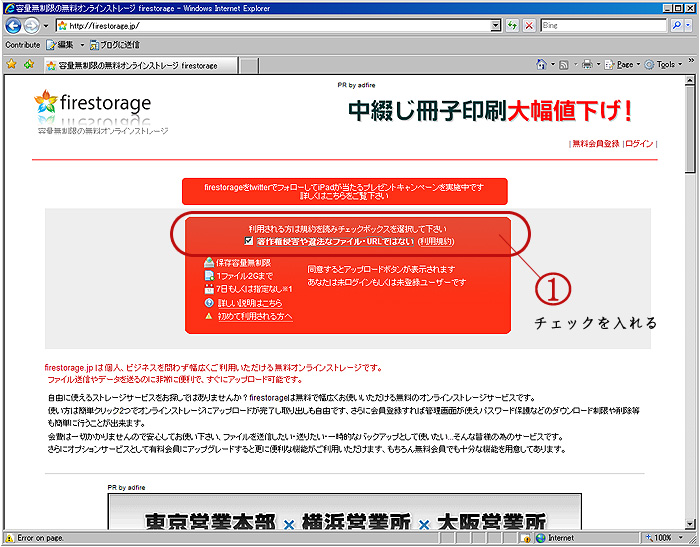The height and width of the screenshot is (547, 700).
Task: Open the Tools menu
Action: click(x=663, y=65)
